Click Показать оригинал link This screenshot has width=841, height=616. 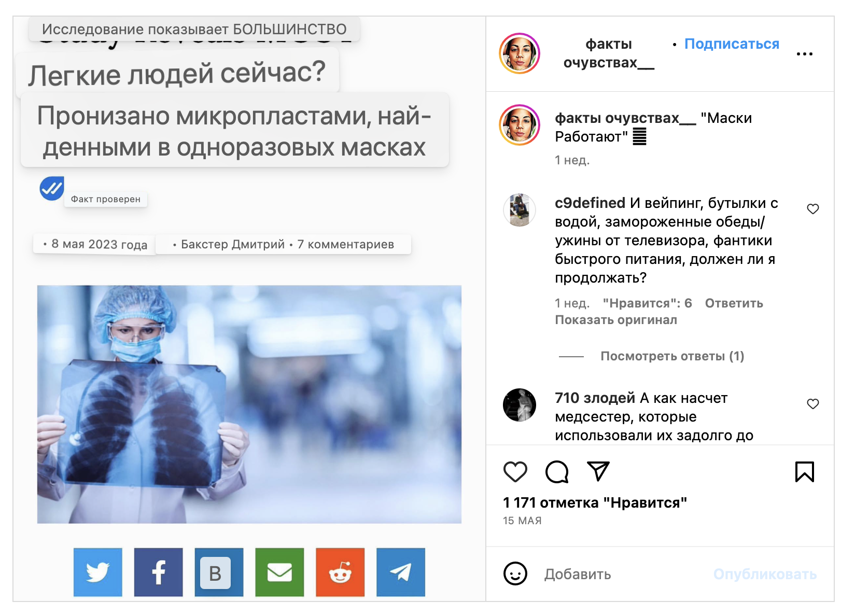tap(616, 320)
